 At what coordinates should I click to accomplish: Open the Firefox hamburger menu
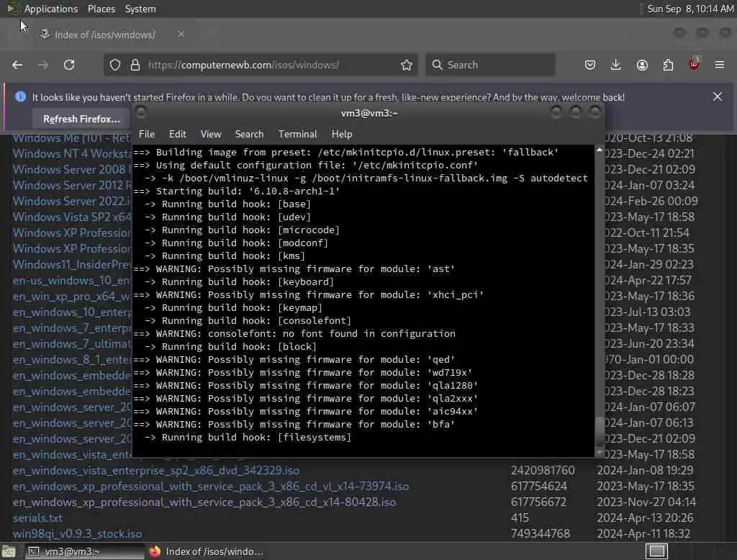click(720, 65)
